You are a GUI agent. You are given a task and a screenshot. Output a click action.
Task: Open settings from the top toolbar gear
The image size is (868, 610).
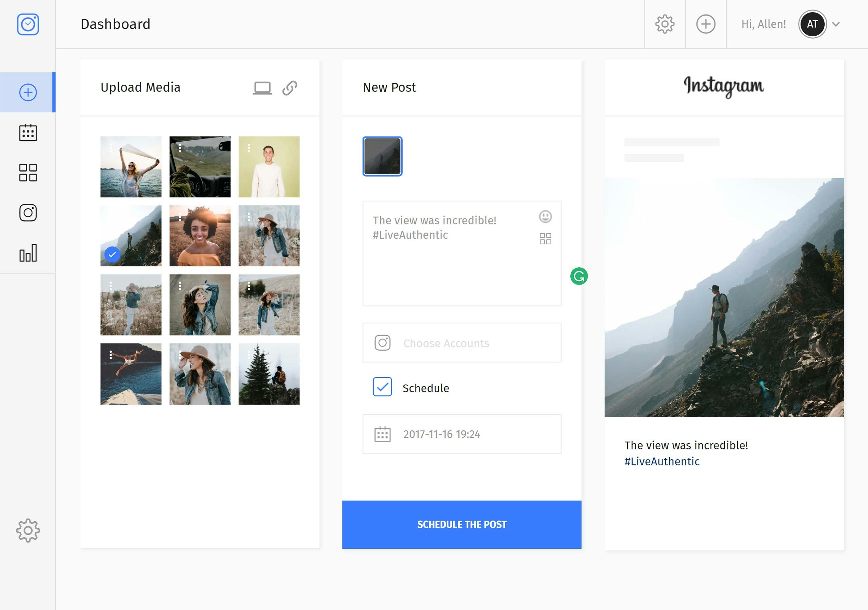pos(664,24)
